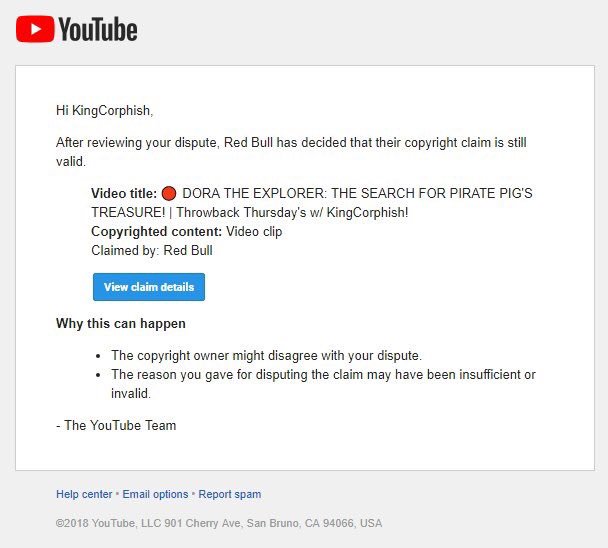
Task: Click the ©2018 YouTube LLC address footer
Action: pos(219,523)
